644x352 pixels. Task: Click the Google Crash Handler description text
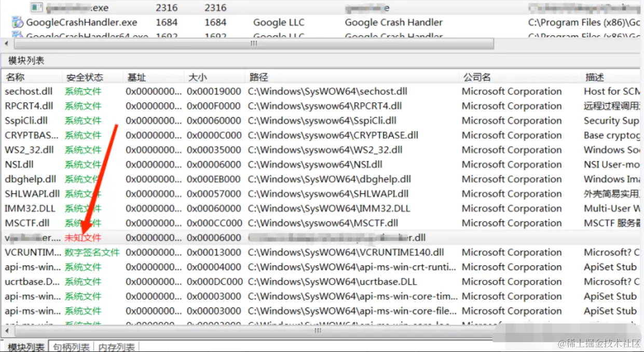point(394,22)
